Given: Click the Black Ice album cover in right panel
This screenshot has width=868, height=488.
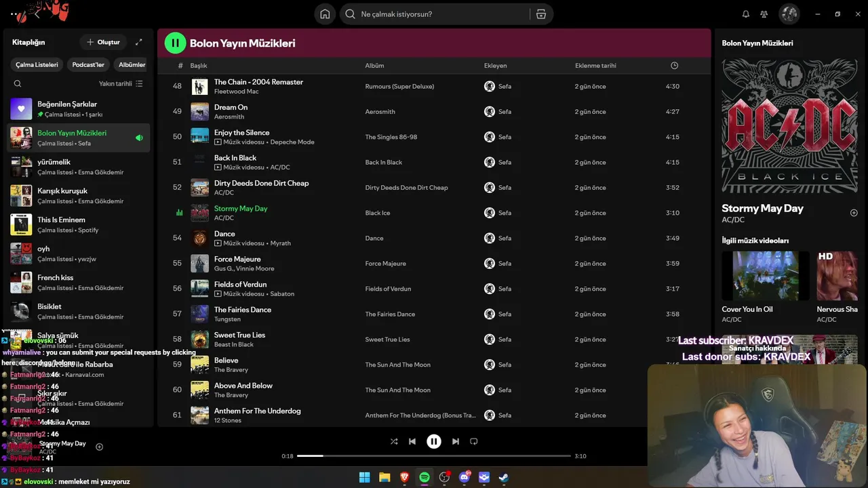Looking at the screenshot, I should tap(789, 126).
